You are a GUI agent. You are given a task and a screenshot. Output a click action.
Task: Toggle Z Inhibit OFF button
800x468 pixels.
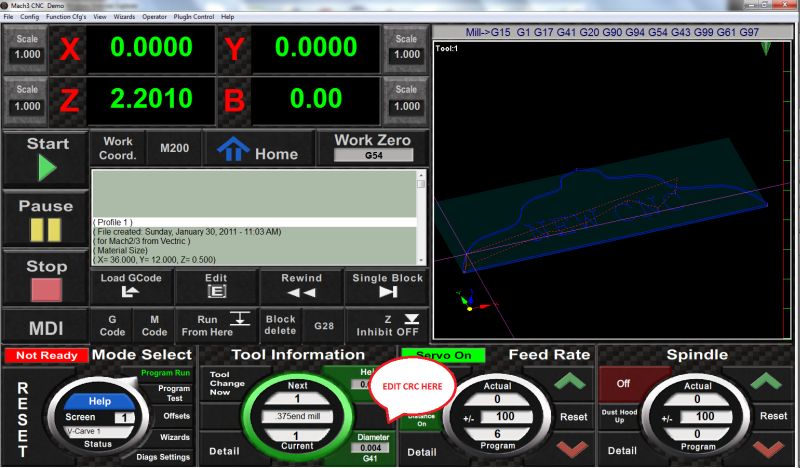pyautogui.click(x=387, y=325)
